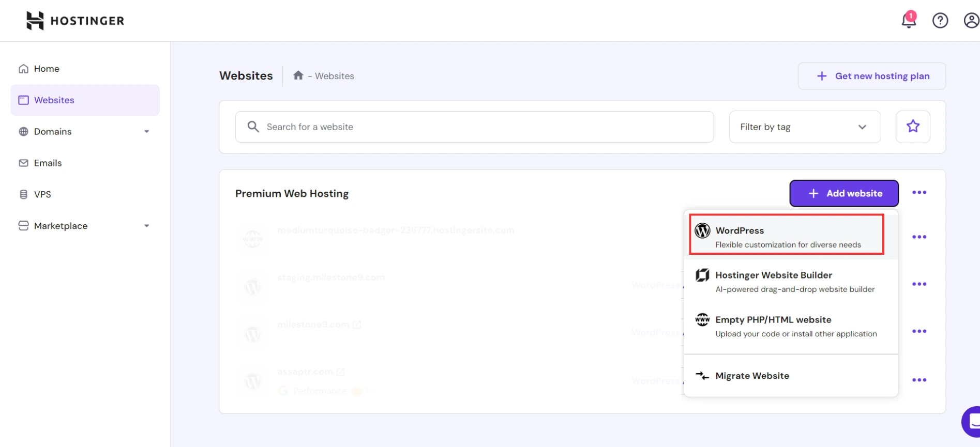The width and height of the screenshot is (980, 447).
Task: Open the Filter by tag dropdown
Action: point(805,127)
